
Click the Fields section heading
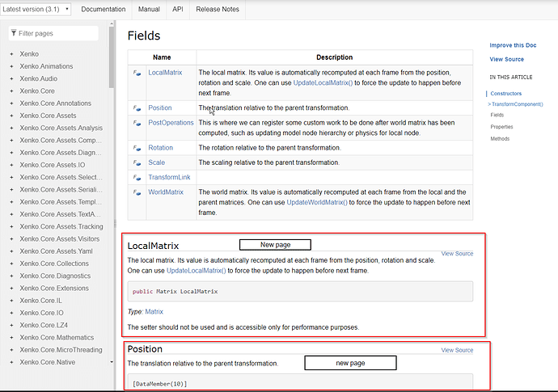144,36
